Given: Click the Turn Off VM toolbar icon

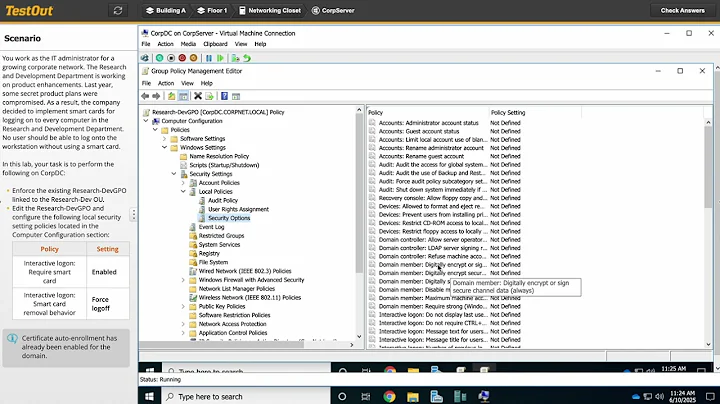Looking at the screenshot, I should click(171, 58).
